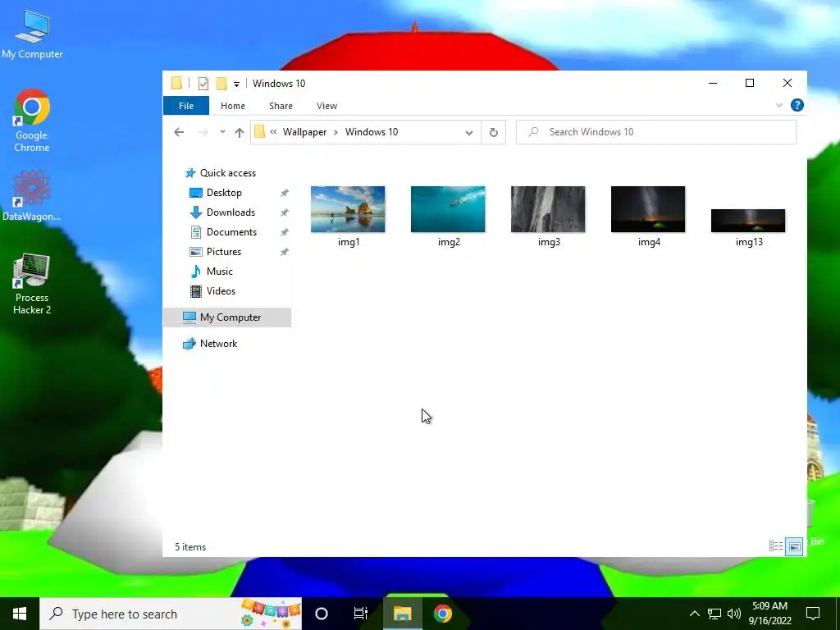
Task: Click the Windows 10 breadcrumb
Action: [372, 132]
